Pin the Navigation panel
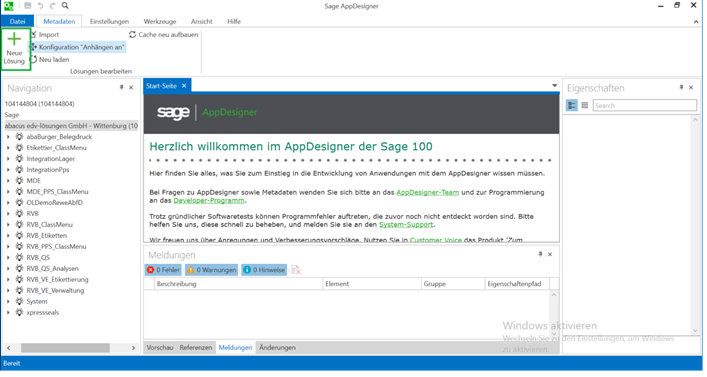 coord(121,88)
